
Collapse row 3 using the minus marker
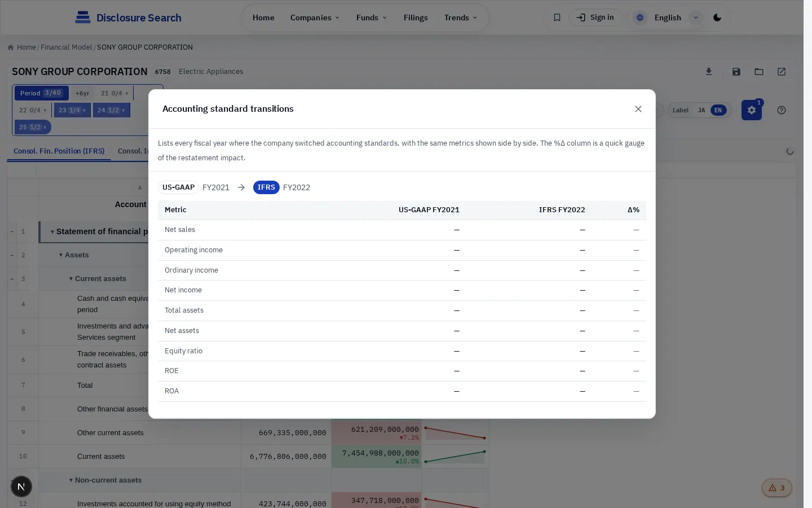click(12, 279)
